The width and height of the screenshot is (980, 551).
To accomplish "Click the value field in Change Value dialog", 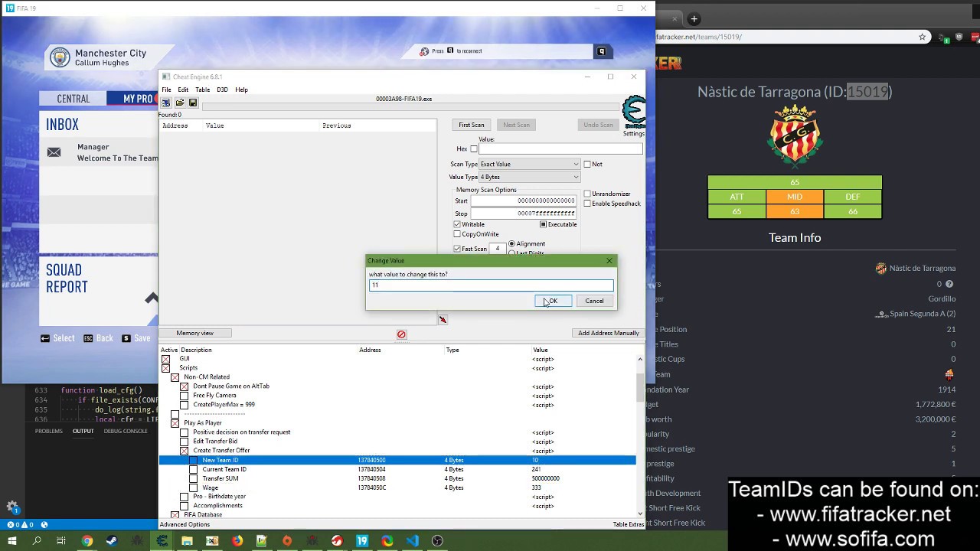I will point(491,285).
